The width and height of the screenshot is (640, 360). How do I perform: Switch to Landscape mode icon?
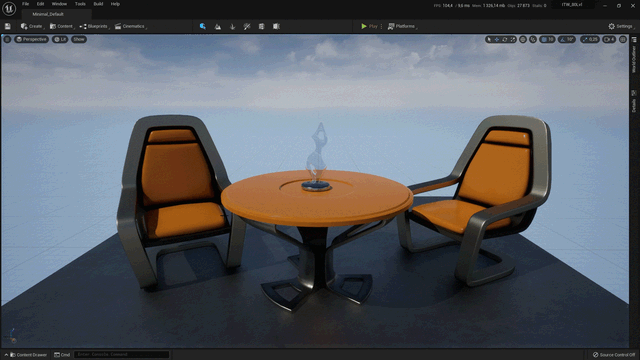pos(218,26)
